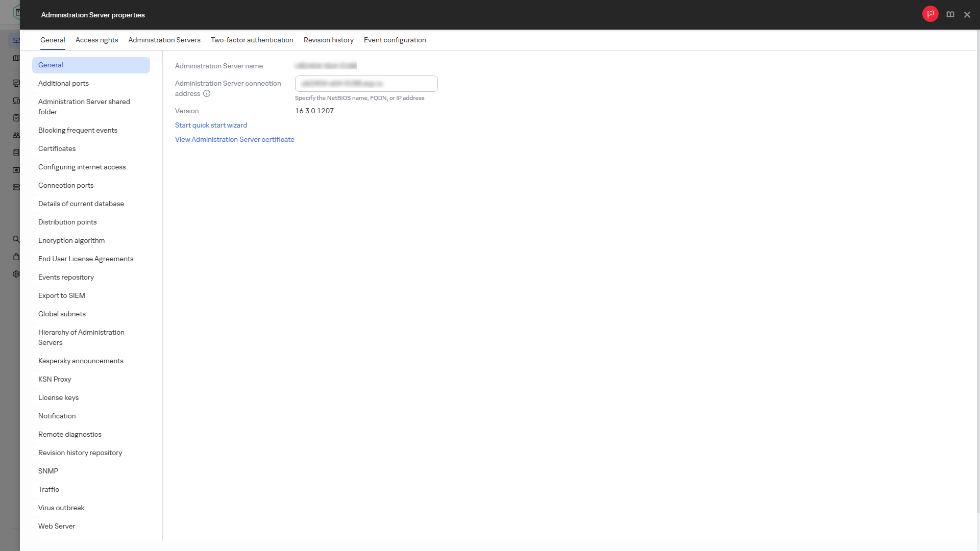This screenshot has height=551, width=980.
Task: Open the License keys section
Action: coord(91,398)
